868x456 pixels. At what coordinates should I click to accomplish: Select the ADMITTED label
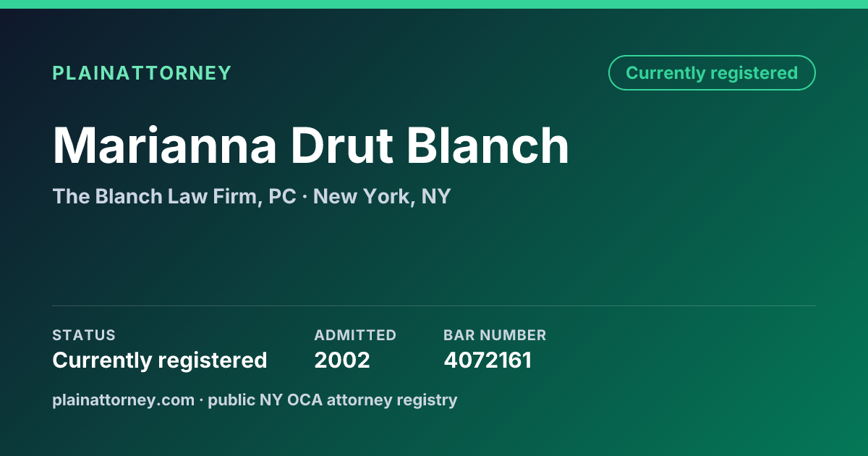pyautogui.click(x=355, y=335)
